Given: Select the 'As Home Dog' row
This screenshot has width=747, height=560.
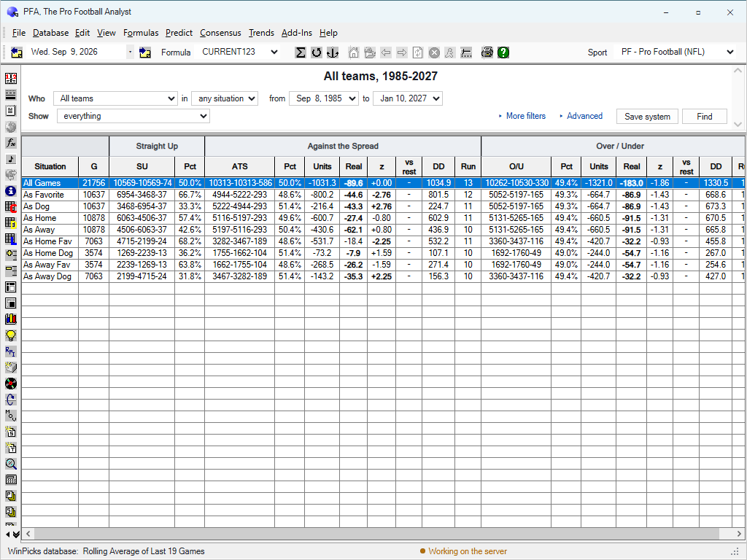Looking at the screenshot, I should (x=384, y=253).
